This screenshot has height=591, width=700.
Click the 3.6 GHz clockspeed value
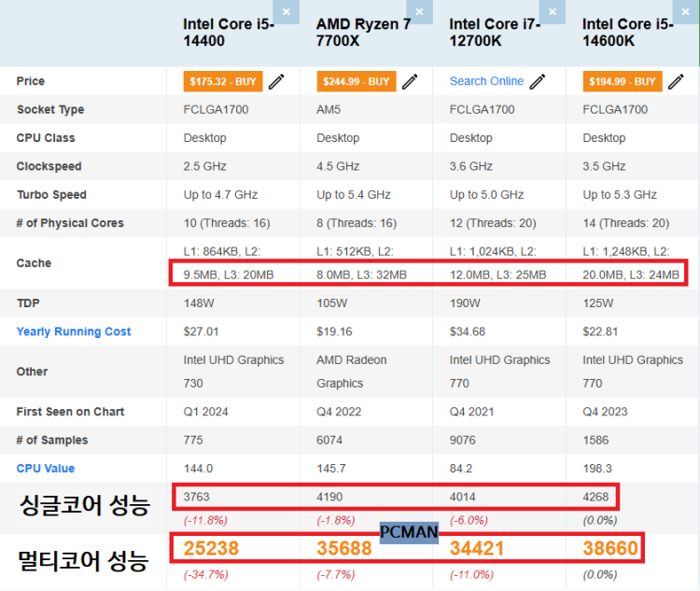point(471,166)
